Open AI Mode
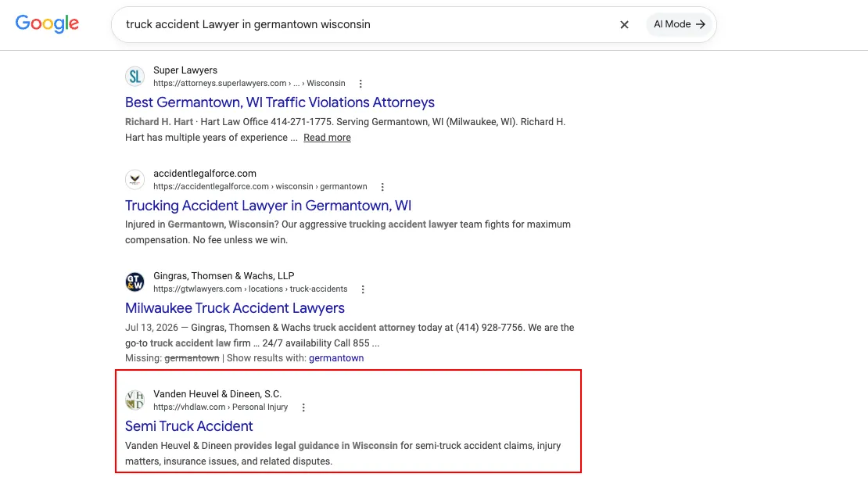This screenshot has height=481, width=868. coord(679,24)
